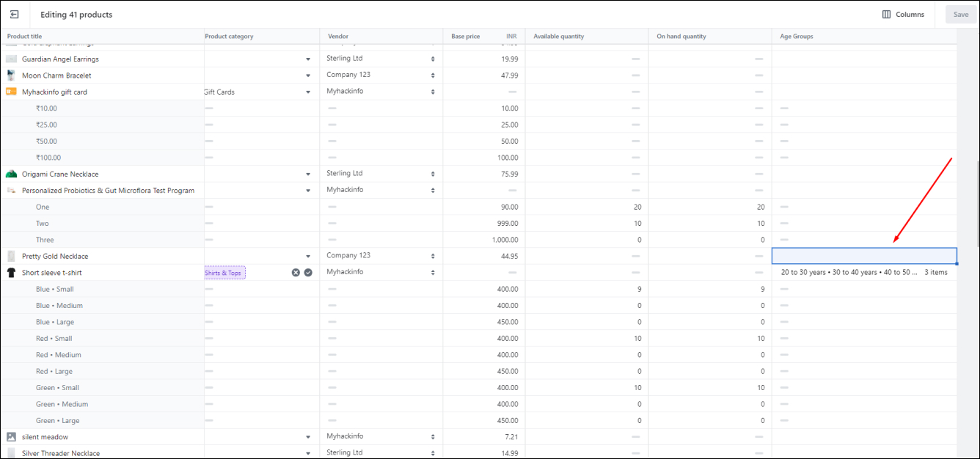Accept the Shirts & Tops suggestion with the checkmark icon
This screenshot has width=980, height=459.
tap(308, 272)
